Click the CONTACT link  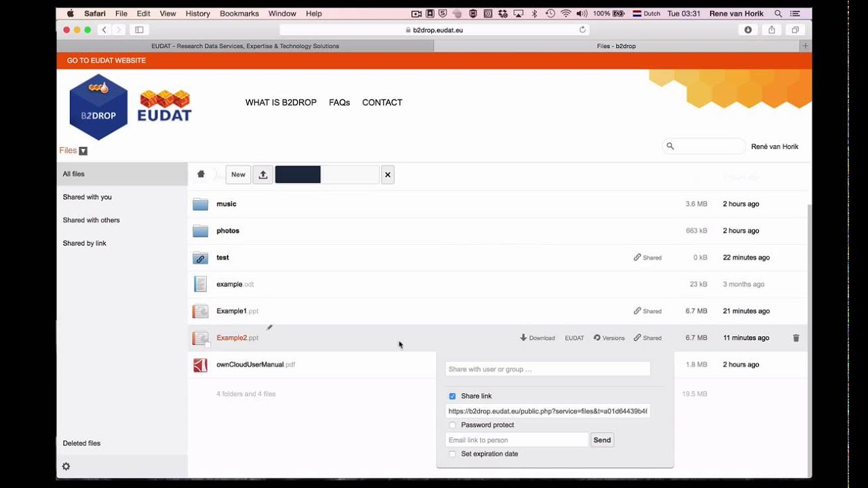(382, 102)
